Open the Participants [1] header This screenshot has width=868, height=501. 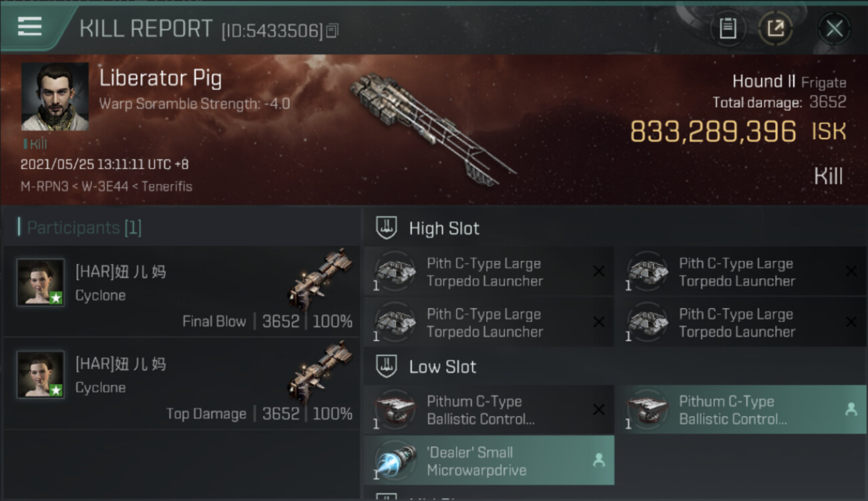[79, 228]
